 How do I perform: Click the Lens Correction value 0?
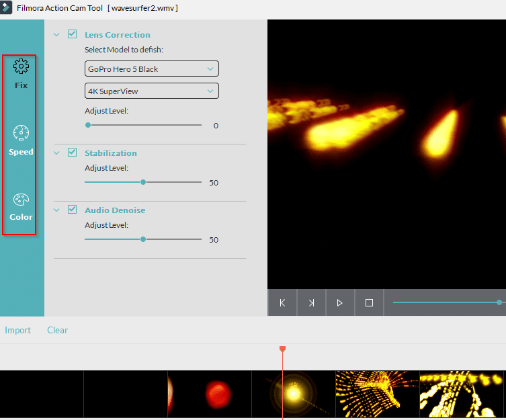point(216,126)
